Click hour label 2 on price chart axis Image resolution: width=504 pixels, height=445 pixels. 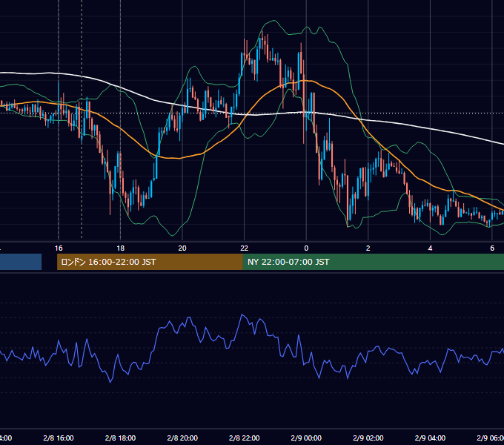[x=368, y=248]
